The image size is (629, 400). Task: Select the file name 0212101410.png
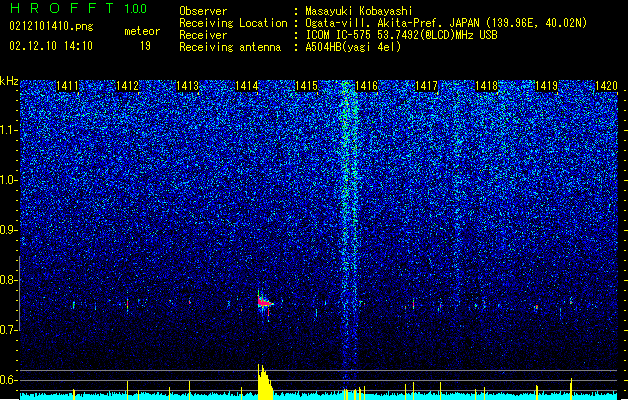click(51, 26)
